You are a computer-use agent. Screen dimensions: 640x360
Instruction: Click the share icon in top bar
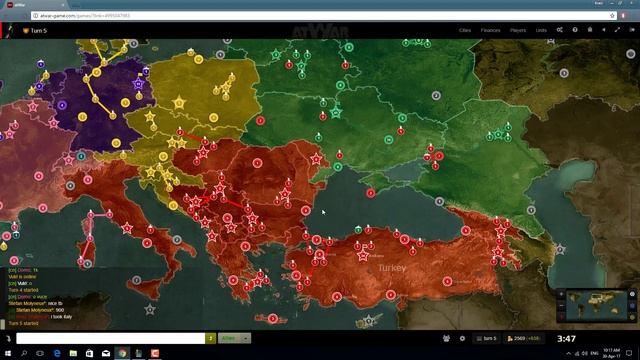[x=560, y=30]
